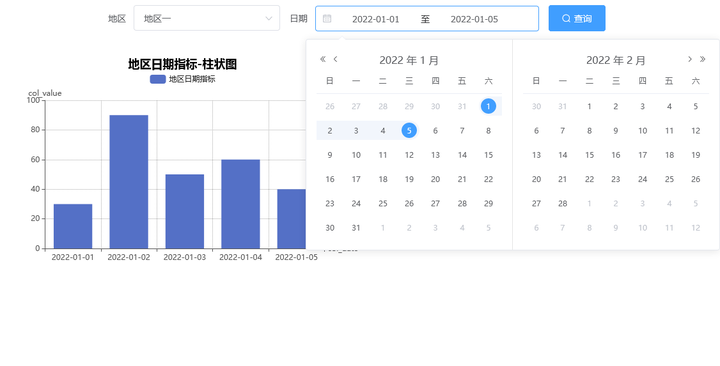
Task: Click the bar for 2022-01-03
Action: coord(185,212)
